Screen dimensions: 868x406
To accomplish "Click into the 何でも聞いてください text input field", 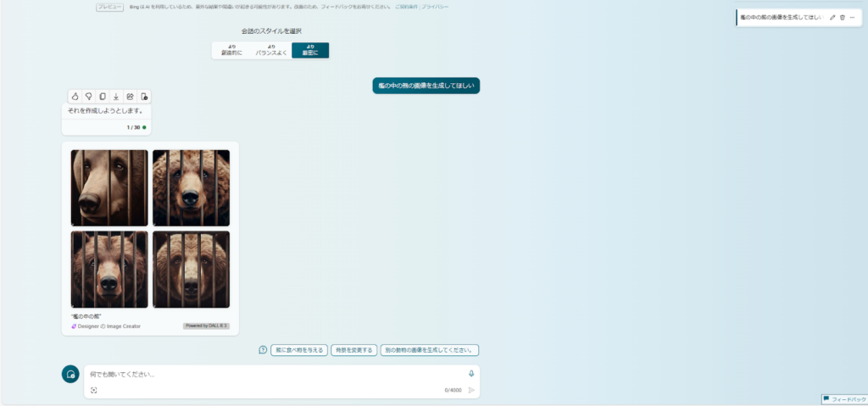I will pyautogui.click(x=271, y=374).
